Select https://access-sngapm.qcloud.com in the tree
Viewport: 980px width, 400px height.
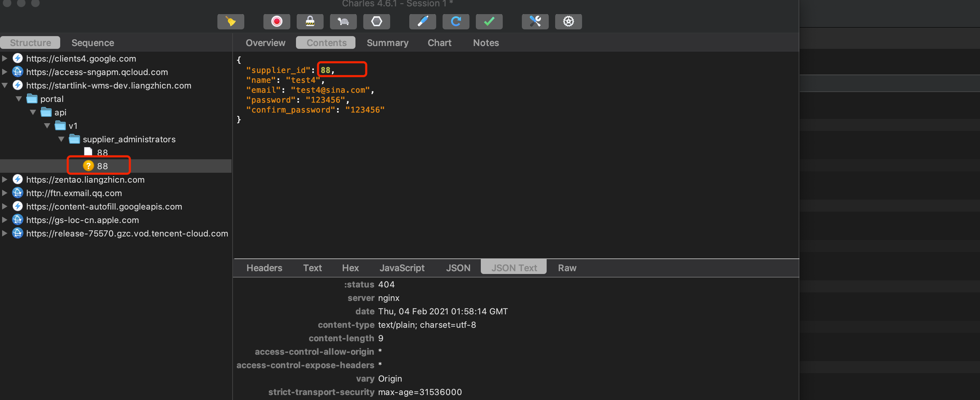click(97, 72)
